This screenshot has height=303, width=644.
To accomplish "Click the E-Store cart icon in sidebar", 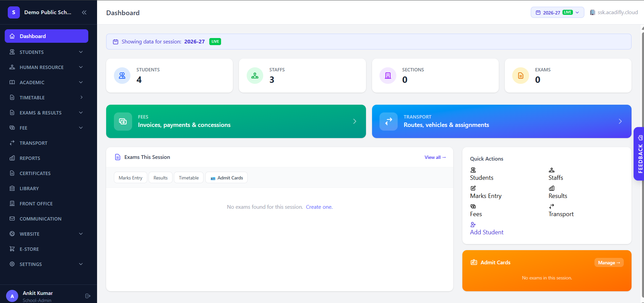I will point(12,249).
